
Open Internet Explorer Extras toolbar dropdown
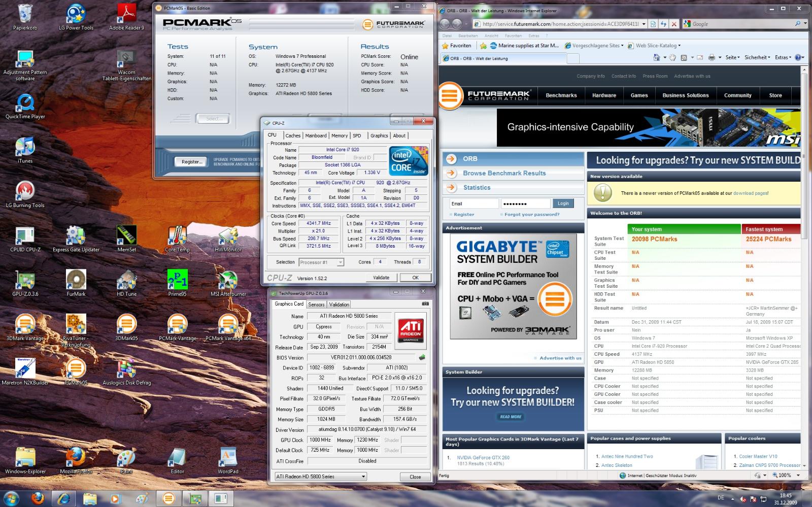point(783,57)
